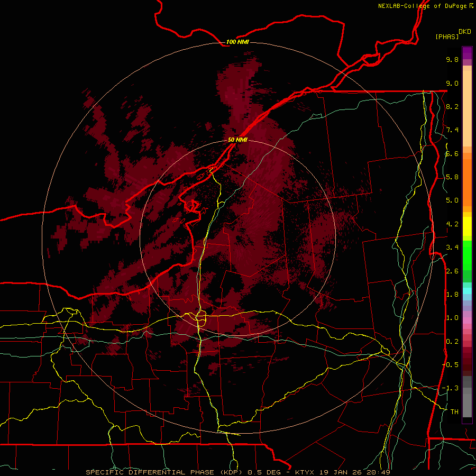This screenshot has width=476, height=476.
Task: Click the 50 NMI range ring label
Action: [237, 140]
